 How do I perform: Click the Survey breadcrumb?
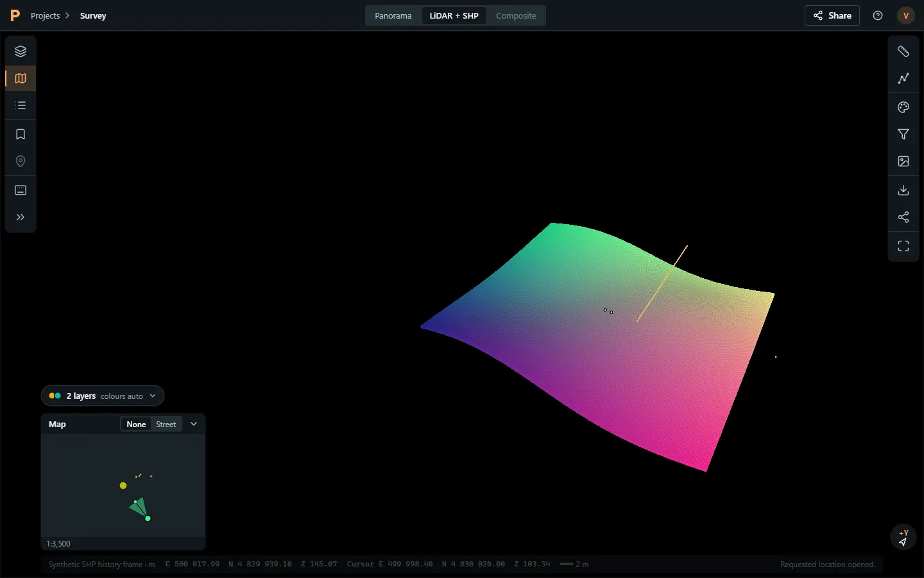93,15
